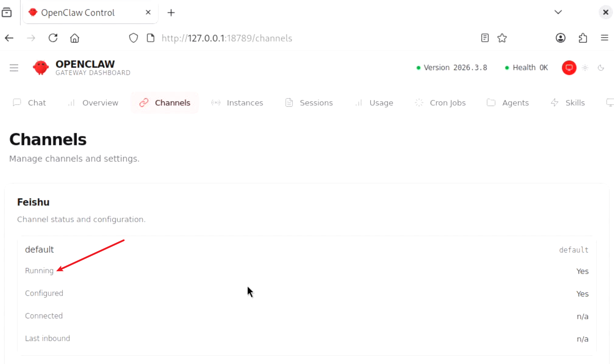Switch to light theme sun icon
This screenshot has height=364, width=614.
585,68
